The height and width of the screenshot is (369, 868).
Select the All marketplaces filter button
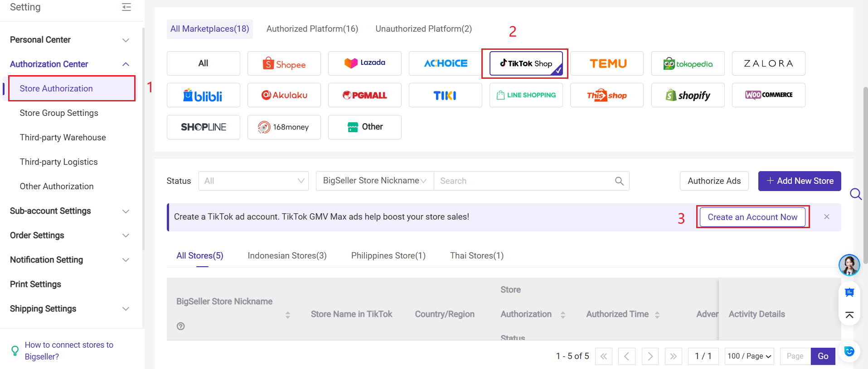click(204, 63)
